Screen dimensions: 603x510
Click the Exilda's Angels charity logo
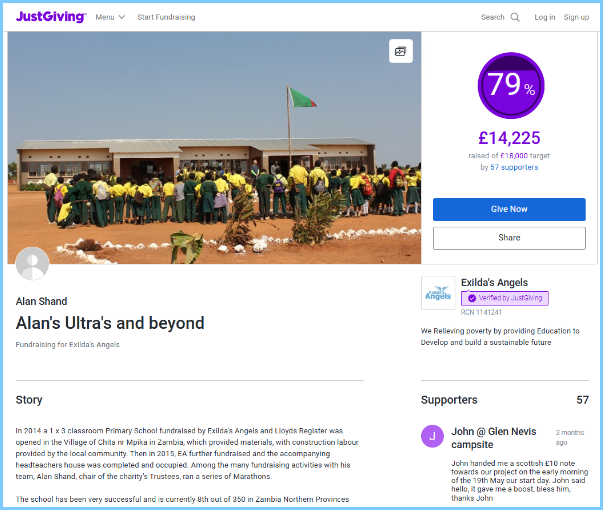pos(438,293)
